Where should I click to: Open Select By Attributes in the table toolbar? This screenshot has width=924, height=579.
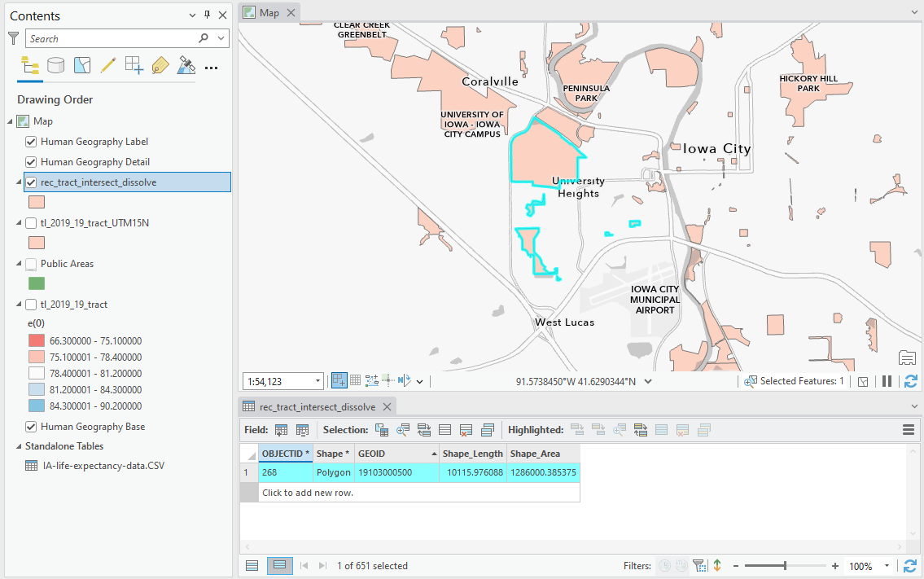[x=382, y=430]
